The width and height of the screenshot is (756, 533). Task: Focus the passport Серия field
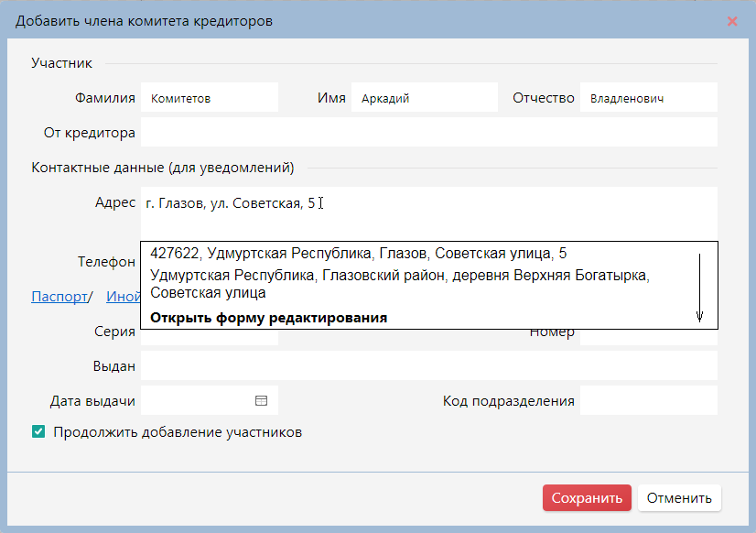(x=210, y=338)
